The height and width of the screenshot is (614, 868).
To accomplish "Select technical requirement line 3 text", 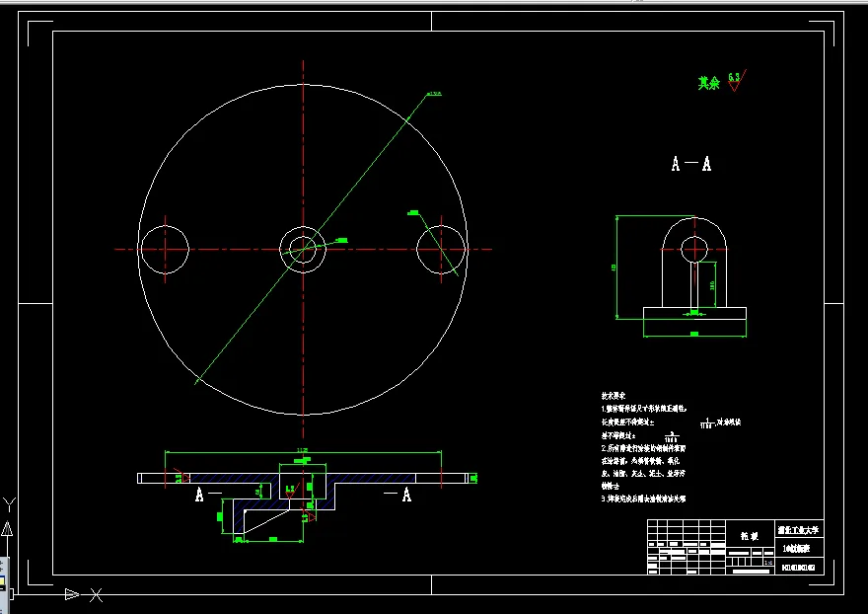I will (x=643, y=499).
